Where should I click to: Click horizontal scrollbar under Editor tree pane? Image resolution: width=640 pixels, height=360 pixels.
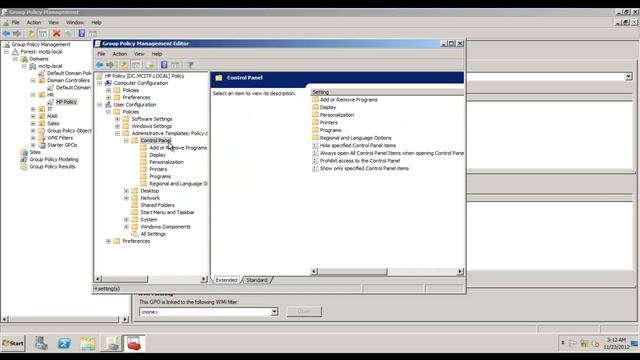(151, 279)
